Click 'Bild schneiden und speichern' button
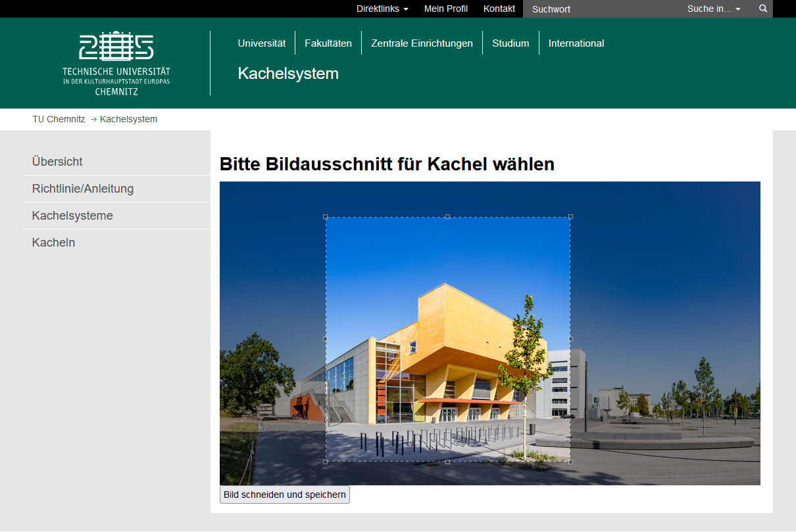The height and width of the screenshot is (532, 796). click(285, 495)
